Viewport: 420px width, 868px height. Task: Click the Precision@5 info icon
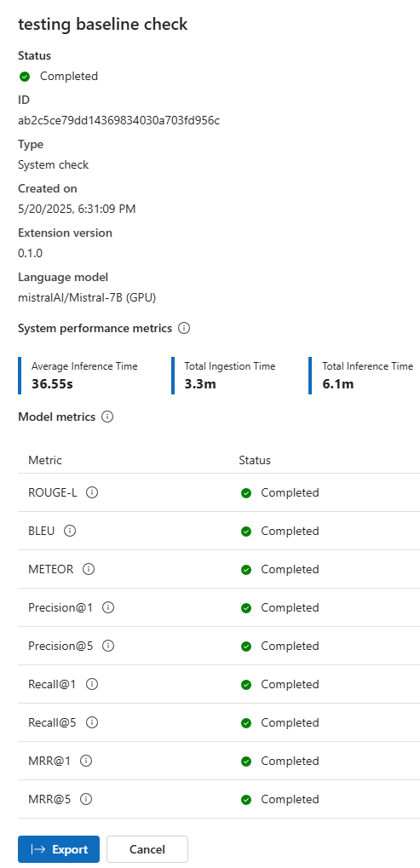(x=108, y=646)
